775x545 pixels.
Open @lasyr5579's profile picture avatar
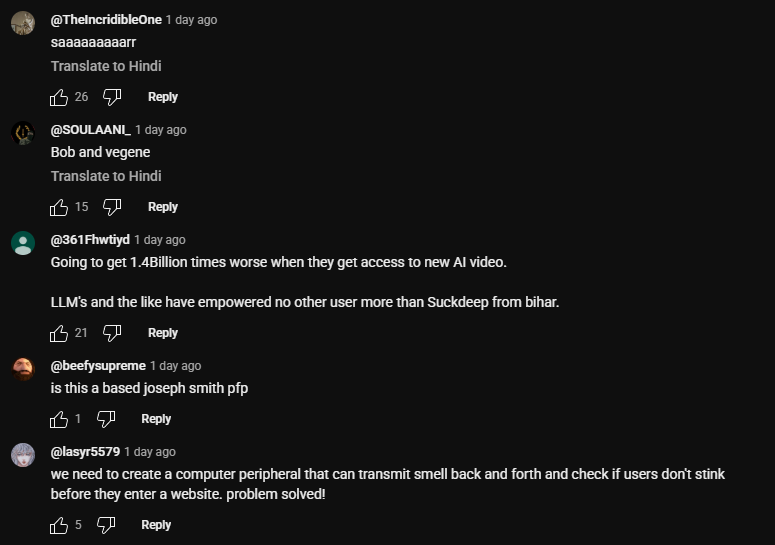[x=23, y=455]
